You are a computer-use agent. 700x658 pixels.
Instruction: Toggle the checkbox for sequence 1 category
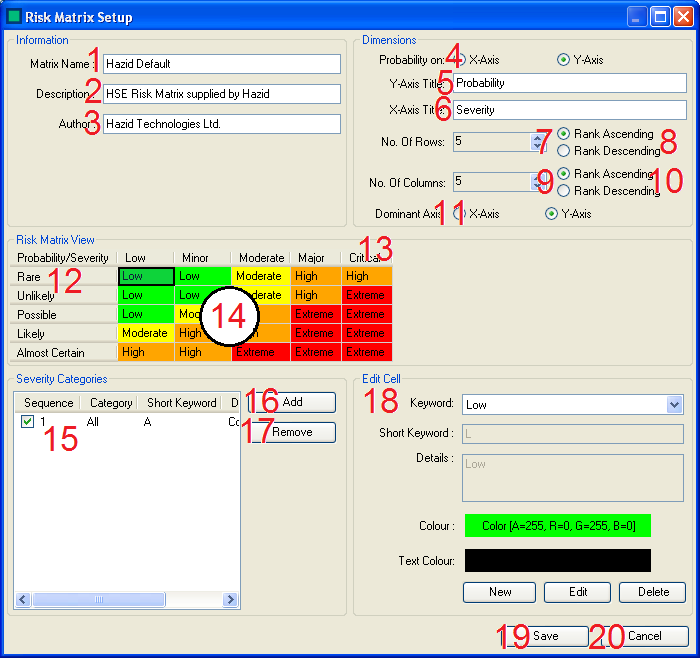click(28, 422)
